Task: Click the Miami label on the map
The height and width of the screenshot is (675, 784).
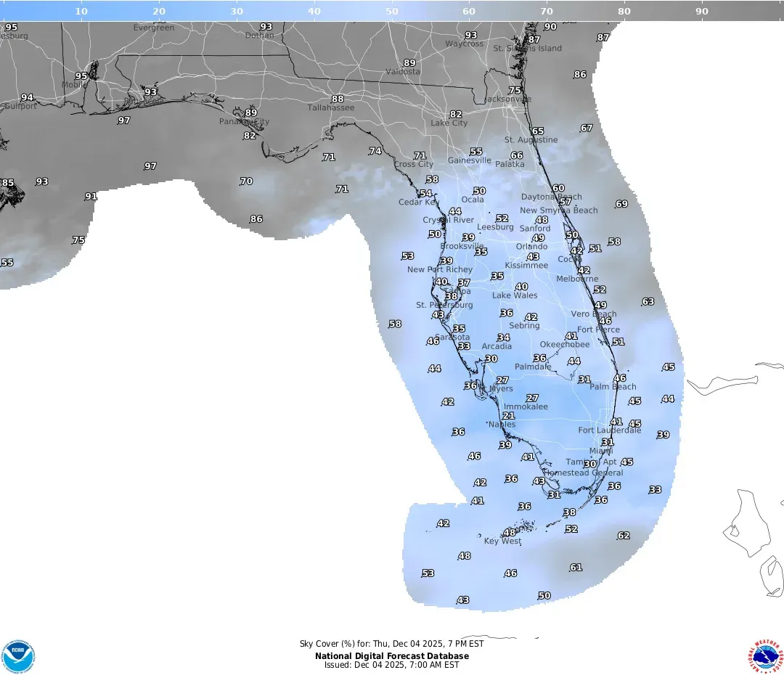Action: [600, 451]
